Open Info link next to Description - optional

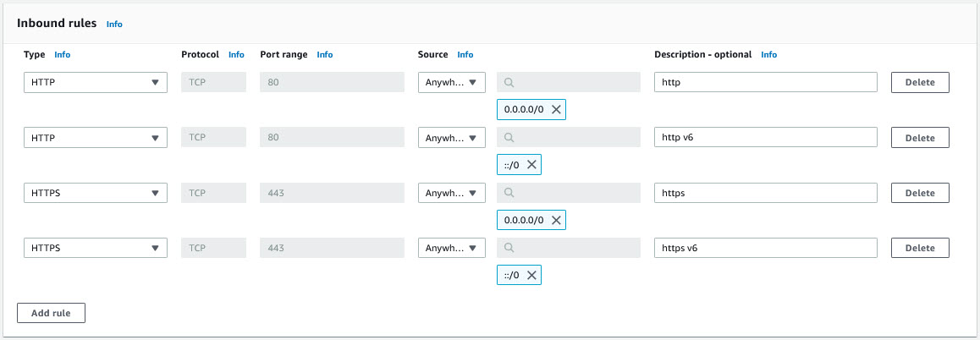pyautogui.click(x=768, y=55)
